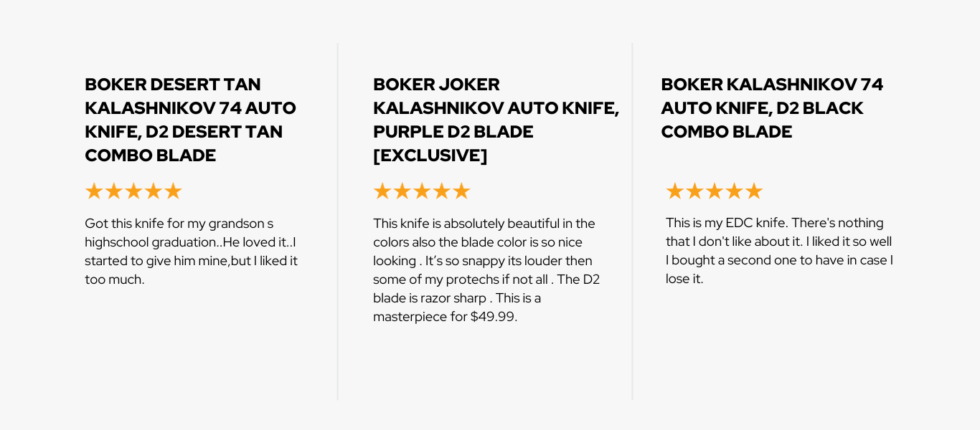Select last star of Boker Joker rating
Screen dimensions: 980x430
pyautogui.click(x=461, y=191)
